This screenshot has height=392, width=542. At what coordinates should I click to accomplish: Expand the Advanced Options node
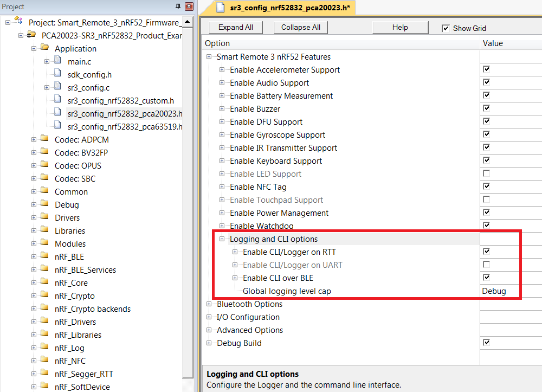click(209, 330)
